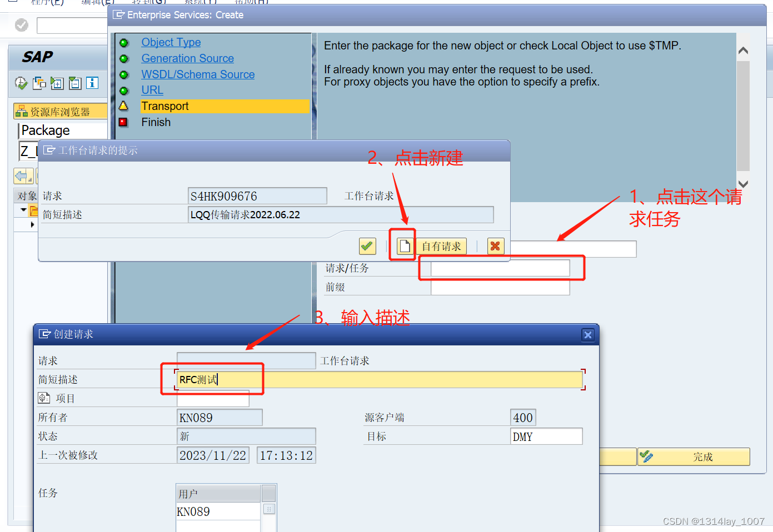Click the window icon in Enterprise Services title bar
Image resolution: width=773 pixels, height=532 pixels.
point(118,14)
